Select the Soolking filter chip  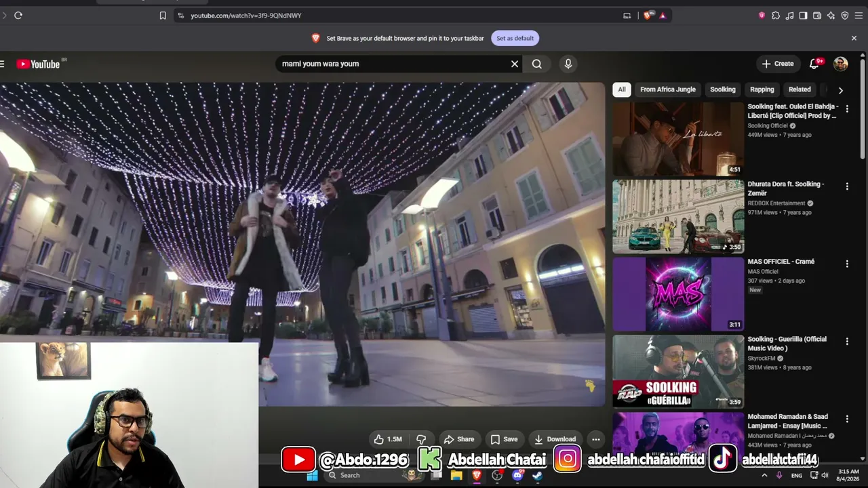[x=723, y=89]
